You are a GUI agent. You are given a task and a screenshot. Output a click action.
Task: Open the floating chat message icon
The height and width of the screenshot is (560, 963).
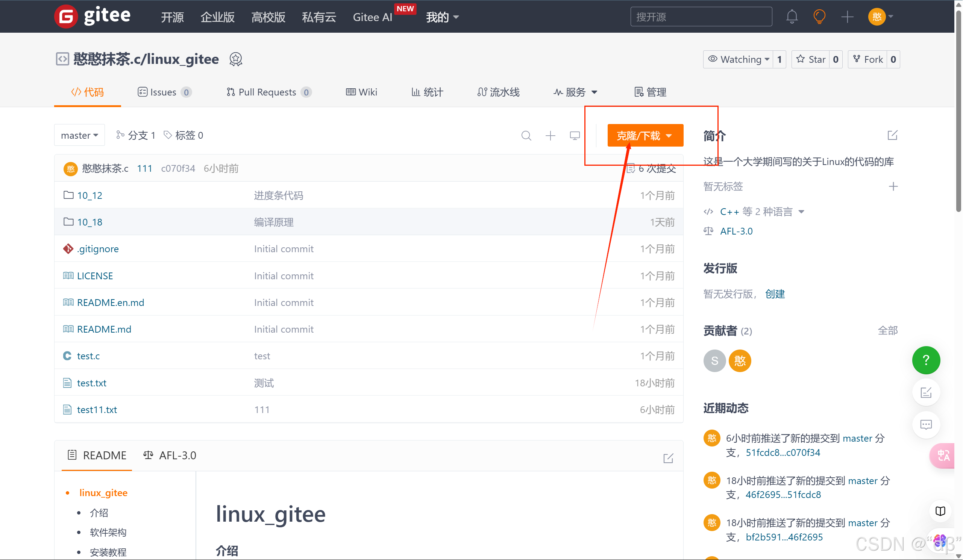click(x=926, y=424)
